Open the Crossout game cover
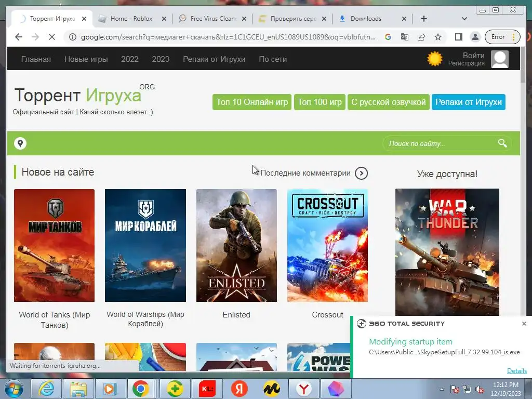The height and width of the screenshot is (399, 532). pos(327,245)
